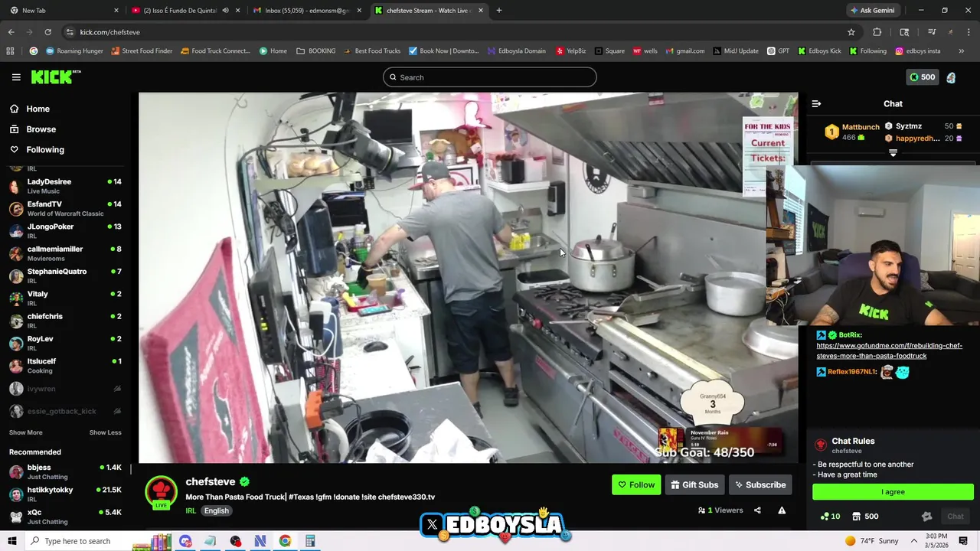980x551 pixels.
Task: Reload the page with refresh icon
Action: point(47,32)
